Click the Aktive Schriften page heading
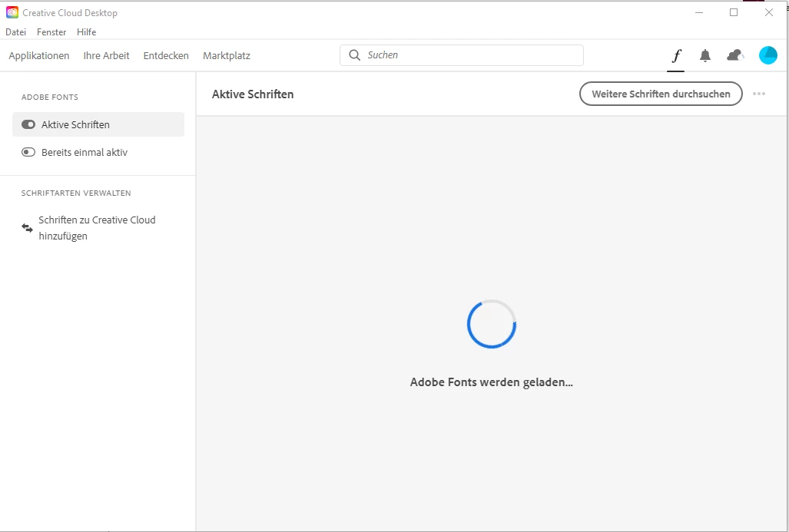The image size is (789, 532). [x=253, y=94]
